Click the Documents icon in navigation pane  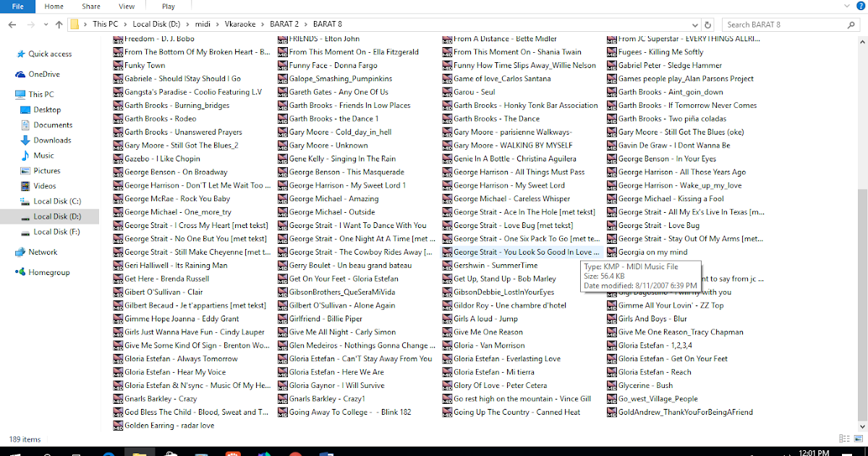[x=25, y=125]
